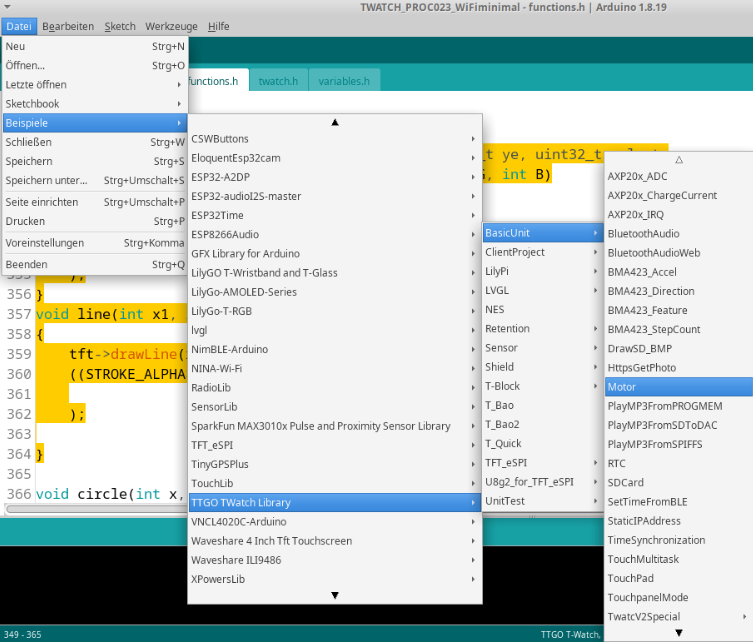The image size is (753, 642).
Task: Open the Hilfe menu
Action: point(219,26)
